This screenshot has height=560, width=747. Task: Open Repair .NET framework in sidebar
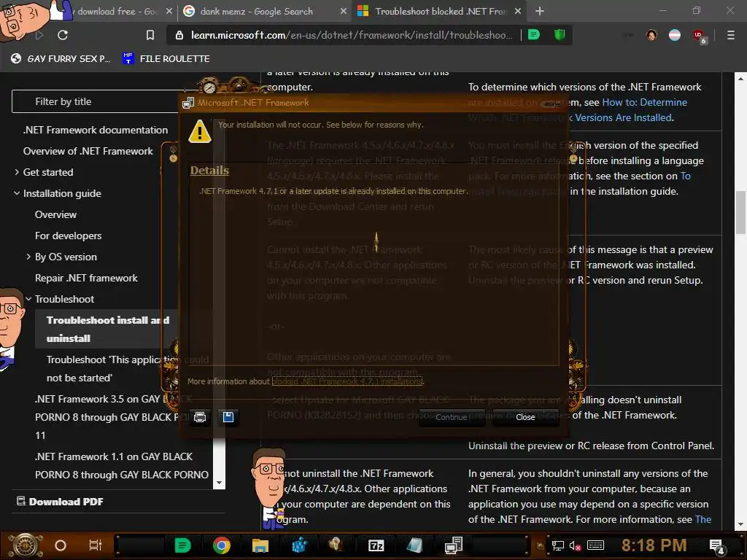click(86, 278)
